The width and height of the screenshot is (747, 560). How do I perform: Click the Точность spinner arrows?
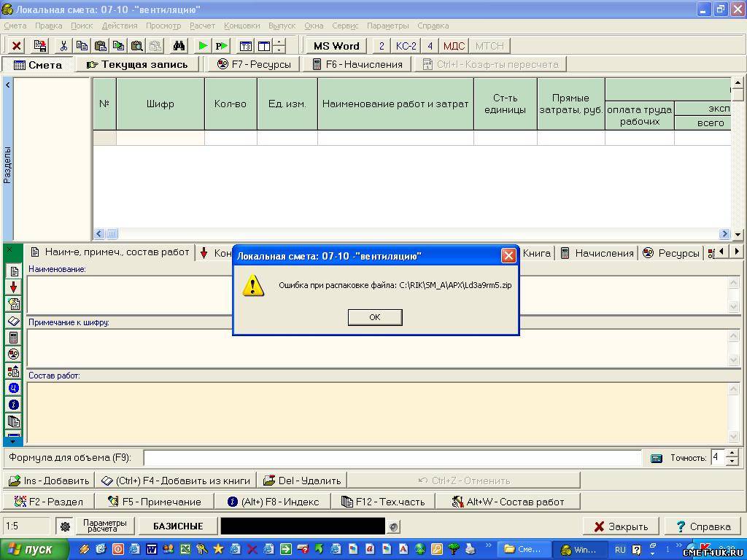click(x=732, y=457)
